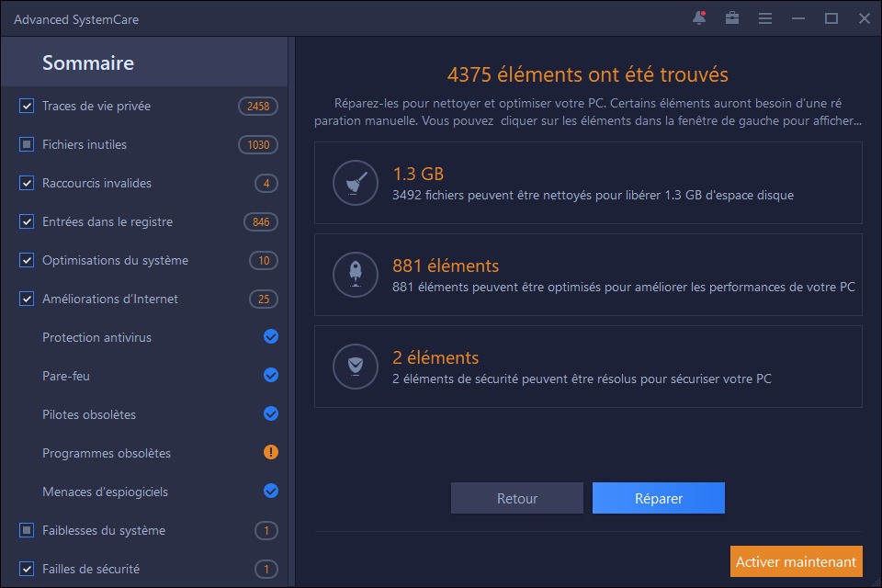Click the rocket optimization icon
This screenshot has height=588, width=882.
coord(356,275)
